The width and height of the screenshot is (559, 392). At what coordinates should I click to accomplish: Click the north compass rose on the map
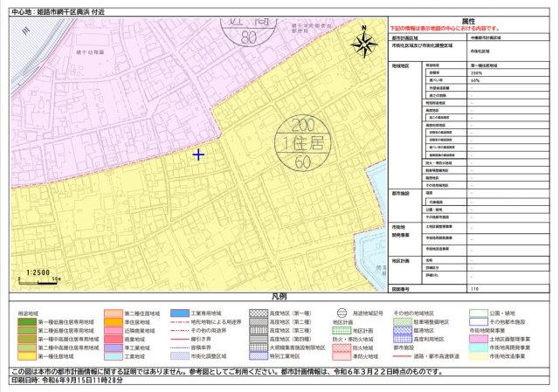364,42
